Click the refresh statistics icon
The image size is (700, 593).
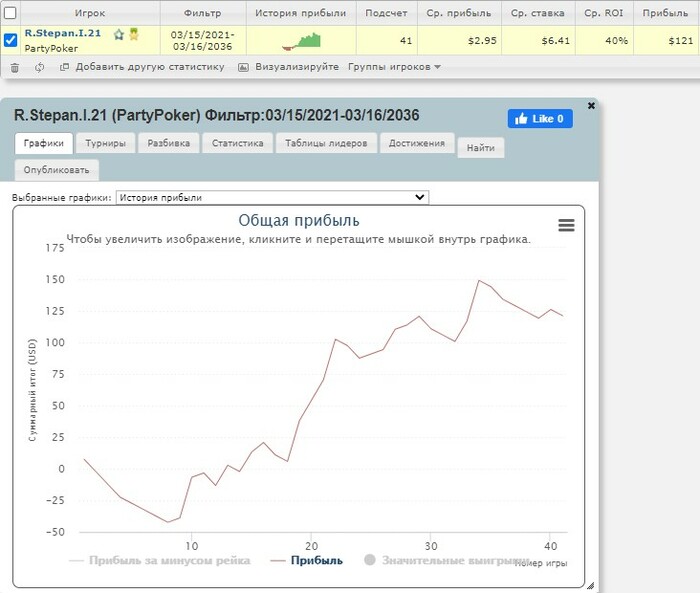coord(39,67)
